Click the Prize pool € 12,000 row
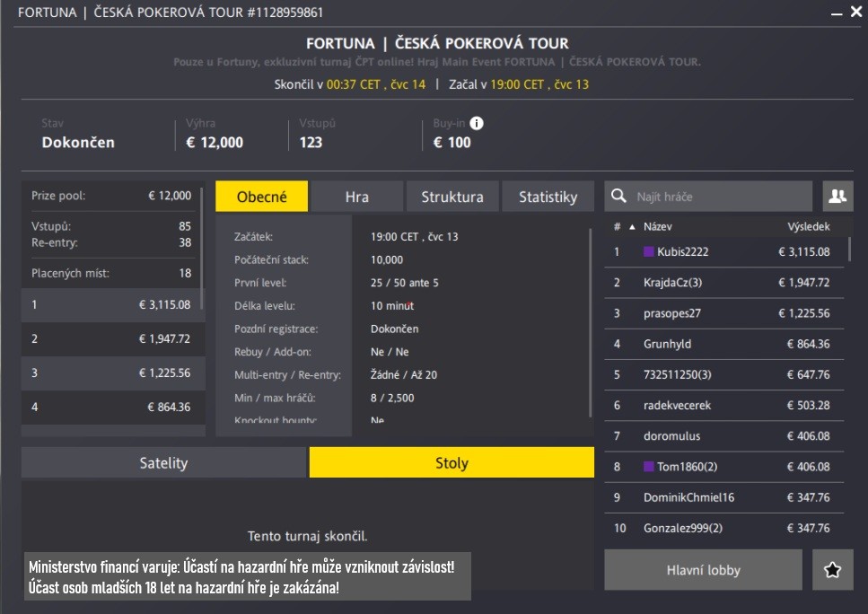Image resolution: width=868 pixels, height=614 pixels. 110,196
